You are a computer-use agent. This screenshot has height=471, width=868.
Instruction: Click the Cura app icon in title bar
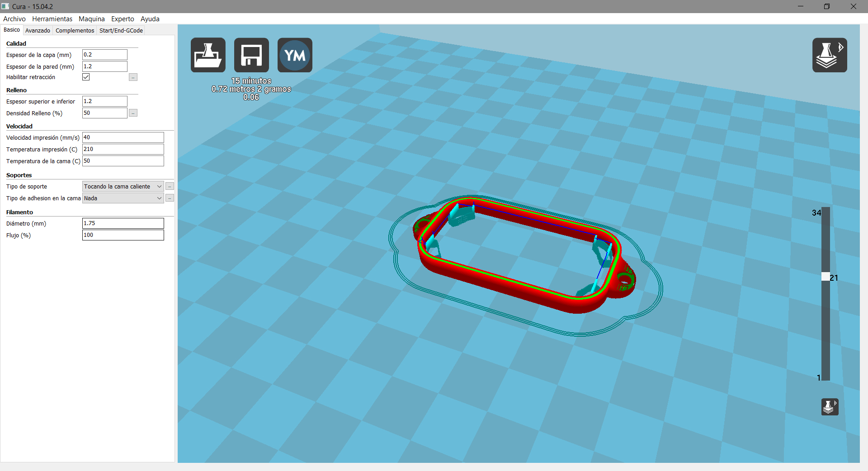click(5, 6)
